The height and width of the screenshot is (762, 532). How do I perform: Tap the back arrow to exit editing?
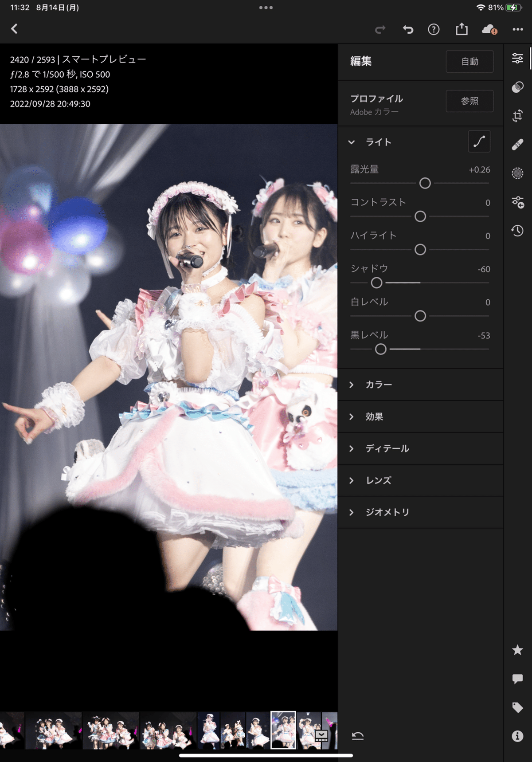tap(15, 29)
